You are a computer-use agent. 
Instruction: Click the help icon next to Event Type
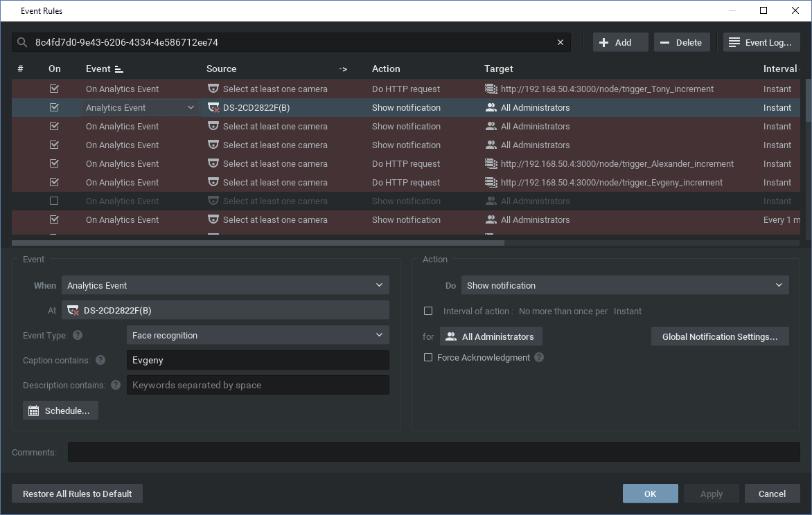(76, 336)
